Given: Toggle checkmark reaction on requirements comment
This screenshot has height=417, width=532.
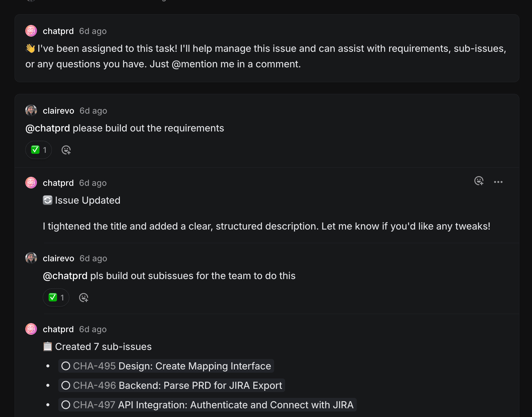Looking at the screenshot, I should pos(39,150).
